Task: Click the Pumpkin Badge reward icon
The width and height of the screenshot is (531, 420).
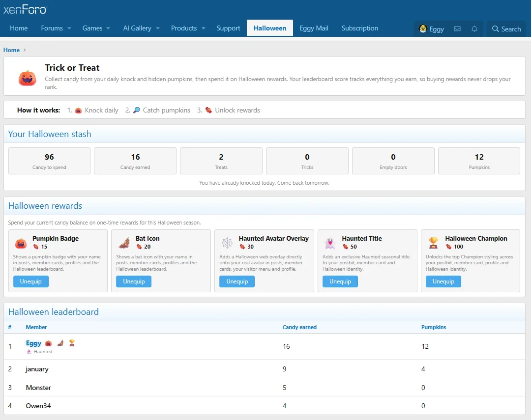Action: [x=21, y=243]
